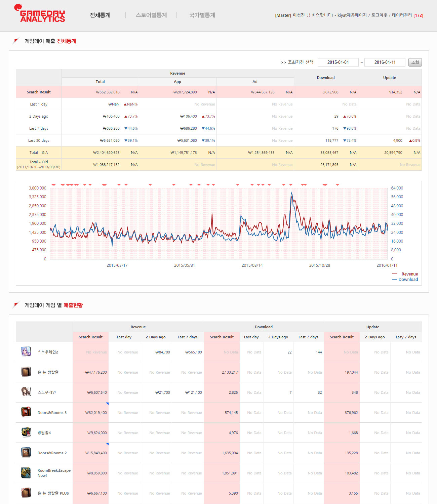Open the 스토어별통계 tab

[x=151, y=15]
